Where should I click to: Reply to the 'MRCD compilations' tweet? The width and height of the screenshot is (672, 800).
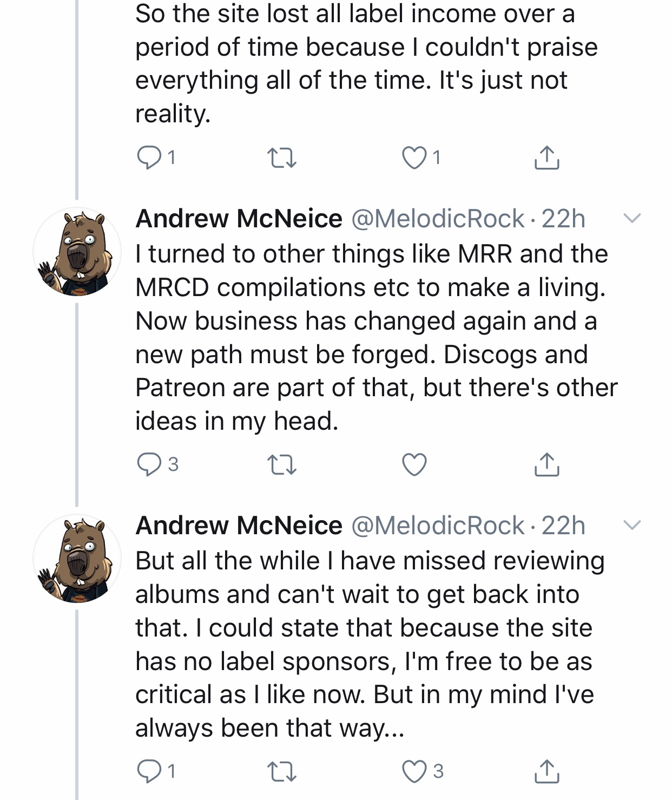pyautogui.click(x=148, y=464)
